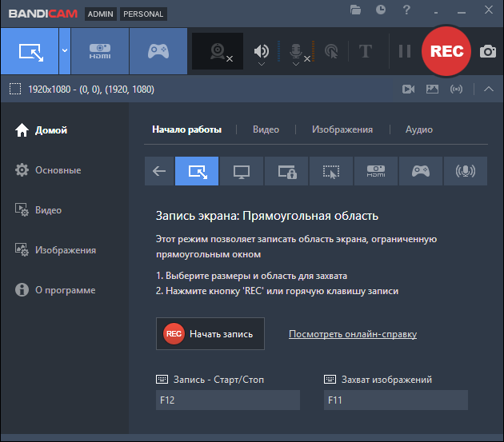Click the Начать запись button
Image resolution: width=504 pixels, height=442 pixels.
pyautogui.click(x=210, y=334)
